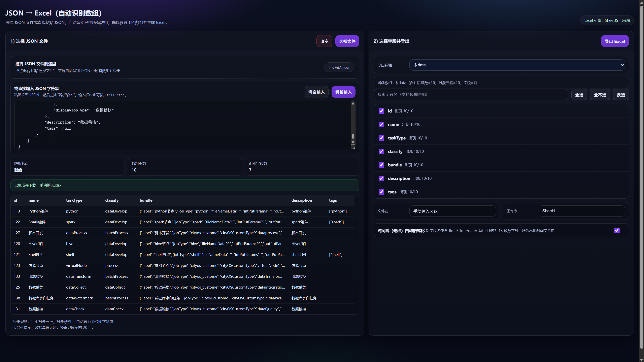Click the 解析输入 button
This screenshot has height=362, width=644.
[343, 92]
